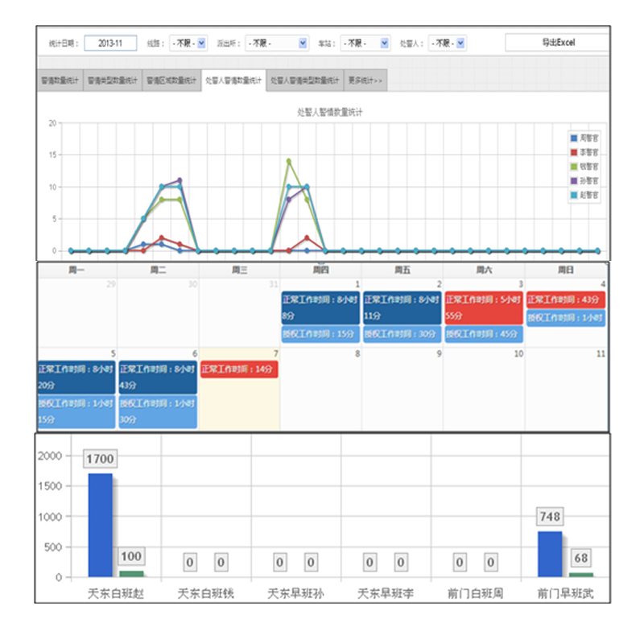
Task: Expand the 处警人 dropdown
Action: coord(447,43)
